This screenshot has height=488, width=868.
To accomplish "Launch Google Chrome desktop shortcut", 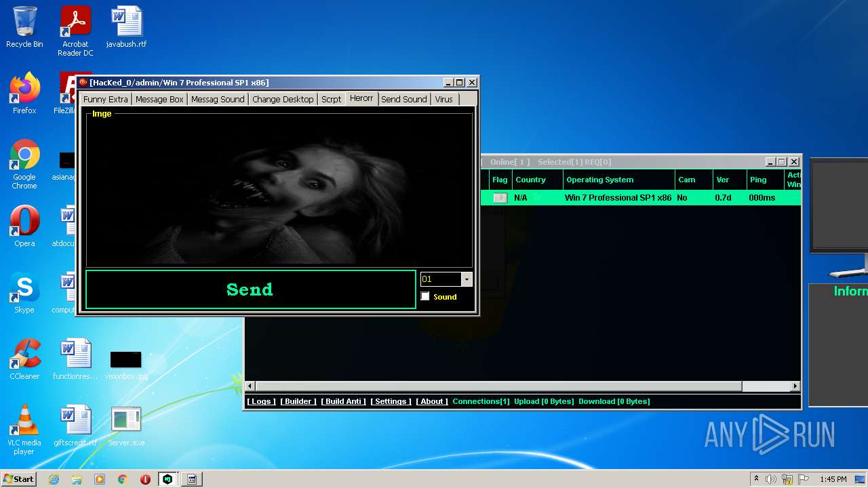I will point(24,164).
